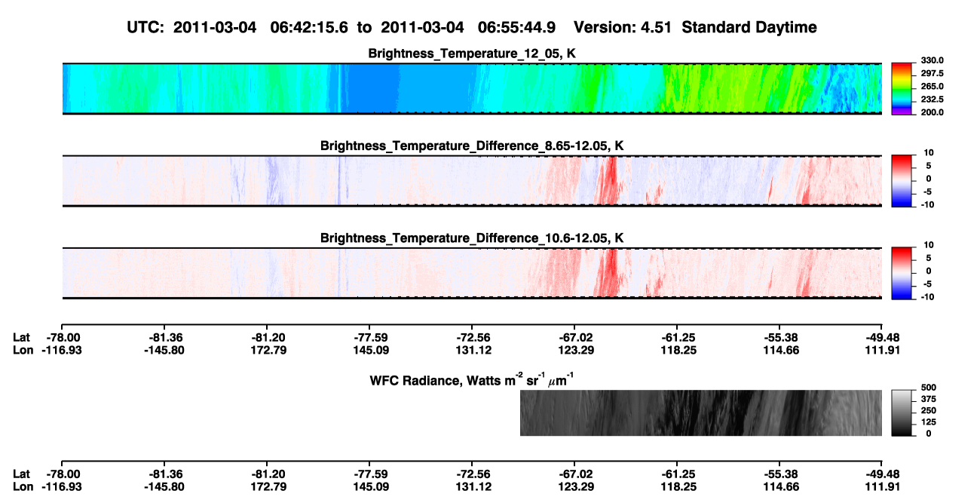Click Lon -145.80 on the axis above WFC Radiance
This screenshot has height=503, width=980.
164,350
